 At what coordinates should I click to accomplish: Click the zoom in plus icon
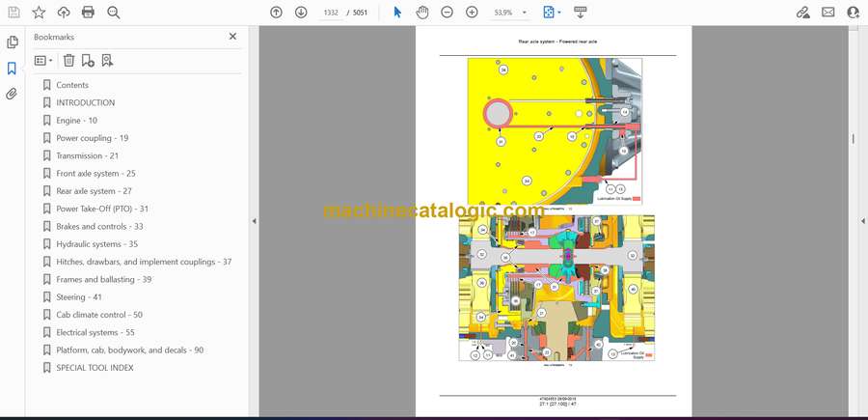coord(472,13)
